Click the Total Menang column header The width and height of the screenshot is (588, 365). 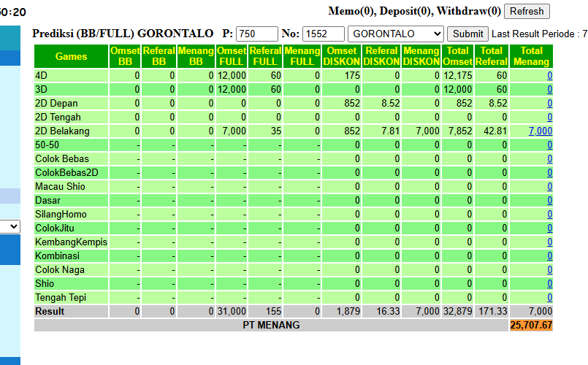(531, 56)
